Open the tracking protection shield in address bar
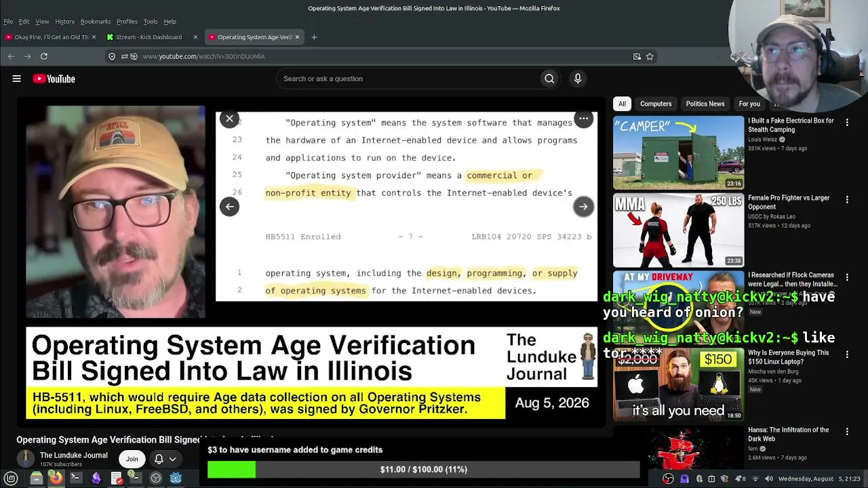868x488 pixels. [112, 56]
